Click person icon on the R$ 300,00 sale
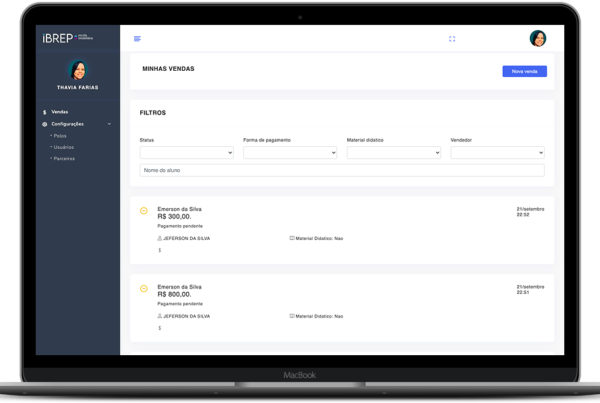Screen dimensions: 600x403 [160, 238]
